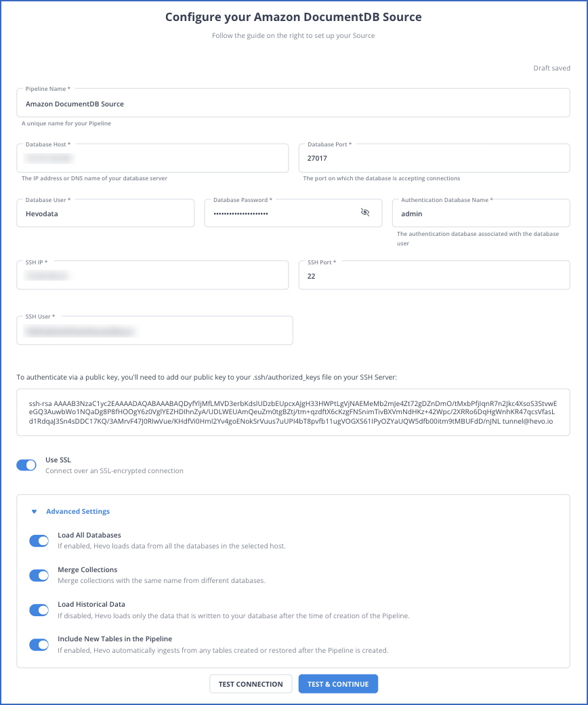Click the 'Load Historical Data' label
The image size is (588, 705).
(91, 604)
